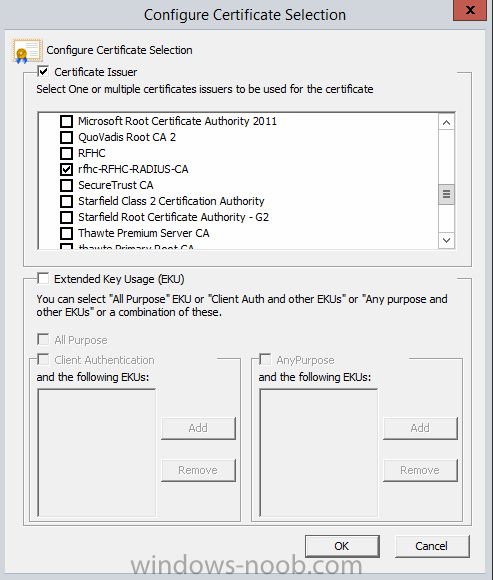Click the All Purpose checkbox
493x580 pixels.
point(43,340)
